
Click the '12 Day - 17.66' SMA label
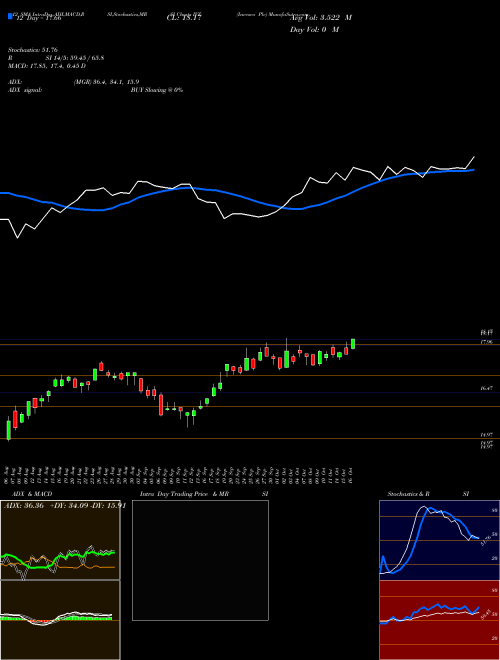click(39, 18)
